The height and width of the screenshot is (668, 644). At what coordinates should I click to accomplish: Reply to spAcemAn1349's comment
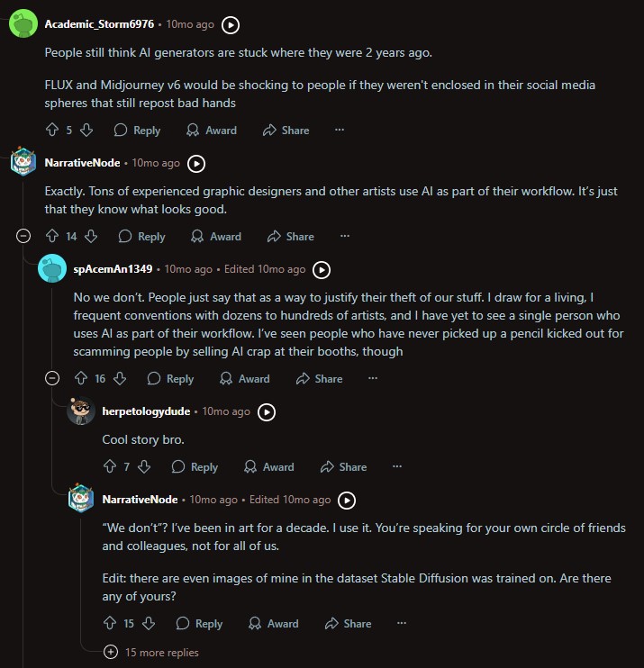[170, 379]
